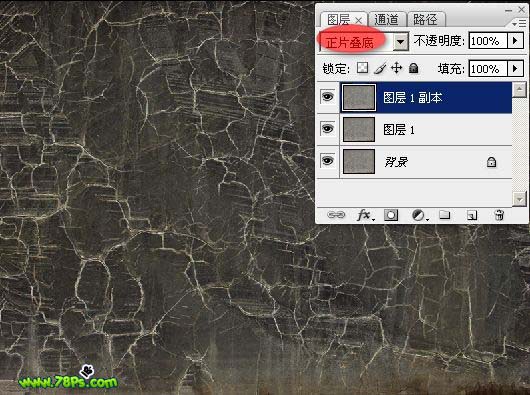The width and height of the screenshot is (530, 395).
Task: Create a new layer
Action: pyautogui.click(x=472, y=215)
